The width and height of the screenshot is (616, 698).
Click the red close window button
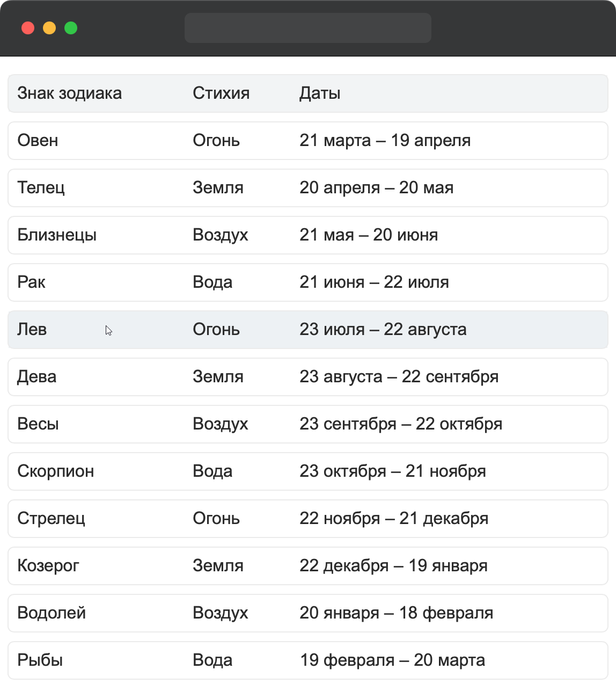click(28, 28)
